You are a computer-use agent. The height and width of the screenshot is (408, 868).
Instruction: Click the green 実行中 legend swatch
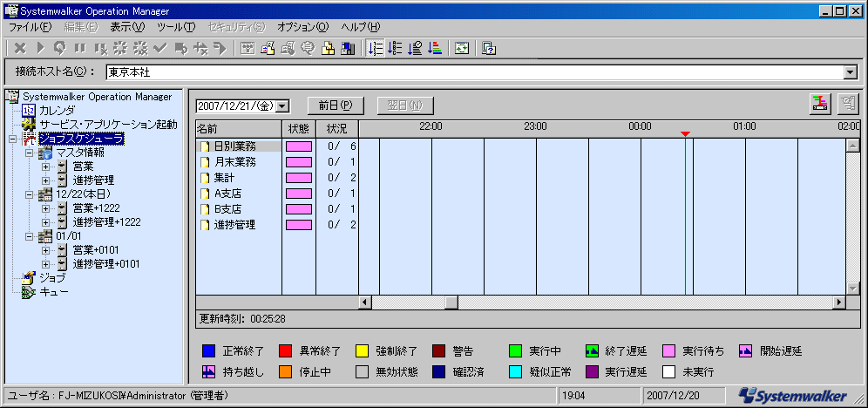(x=515, y=350)
